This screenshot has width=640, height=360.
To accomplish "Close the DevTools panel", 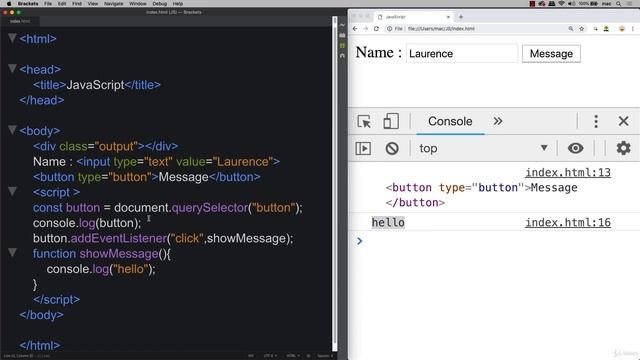I will tap(623, 121).
